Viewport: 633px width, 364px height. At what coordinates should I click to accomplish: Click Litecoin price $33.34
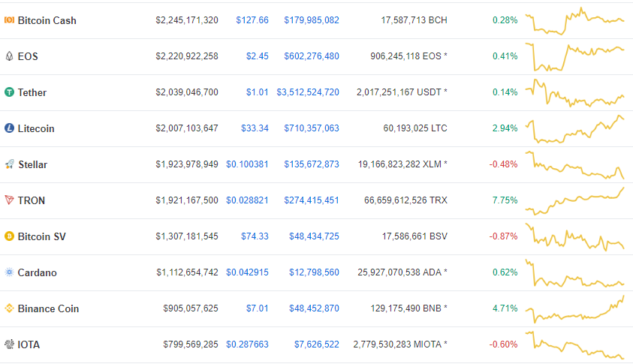click(x=255, y=128)
